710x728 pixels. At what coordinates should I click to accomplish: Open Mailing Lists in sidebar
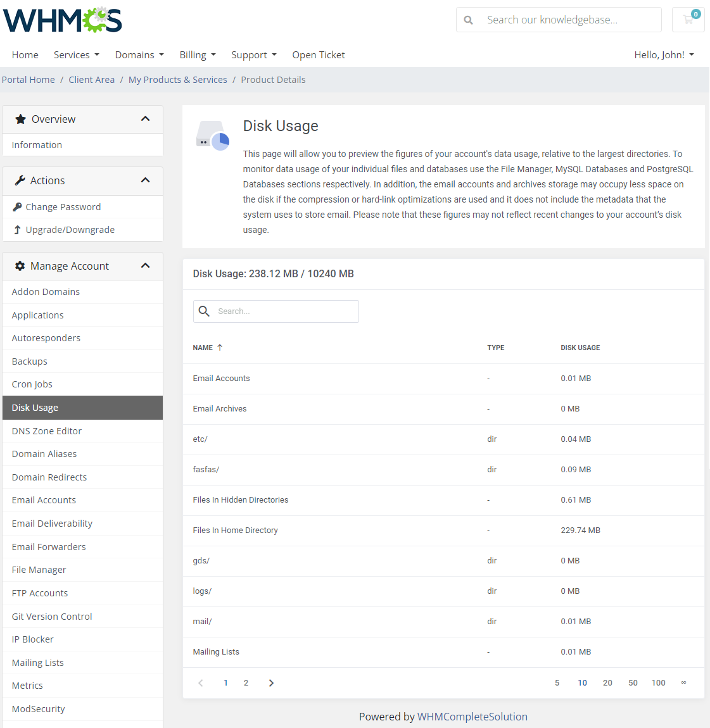coord(83,663)
